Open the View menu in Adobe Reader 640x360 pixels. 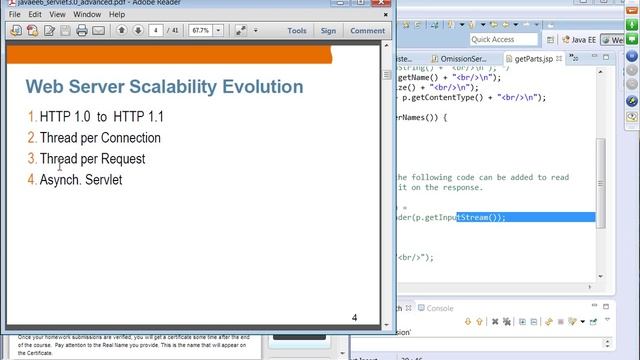pyautogui.click(x=57, y=14)
